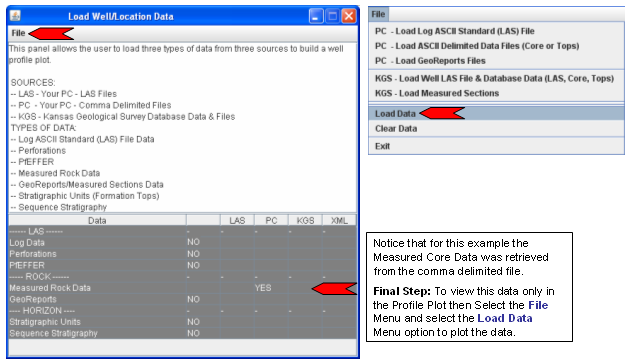The height and width of the screenshot is (363, 631).
Task: Click the 'PC - Your PC - Comma Delimited Files' line
Action: click(91, 105)
